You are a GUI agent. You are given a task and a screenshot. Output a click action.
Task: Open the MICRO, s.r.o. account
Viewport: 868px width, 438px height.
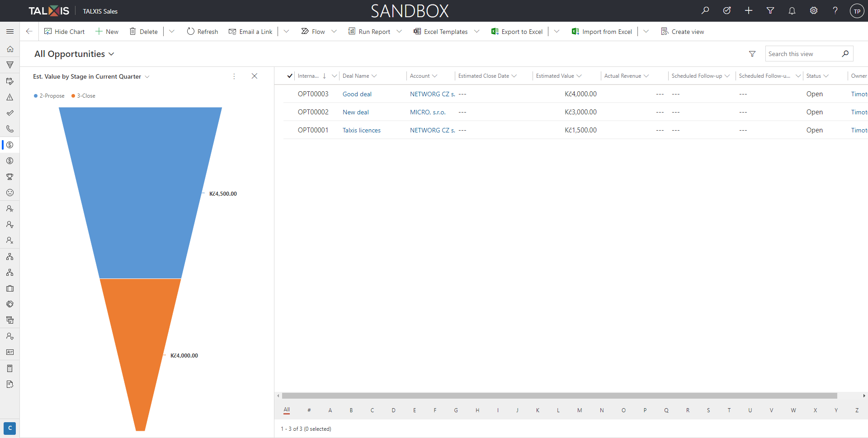click(x=428, y=112)
